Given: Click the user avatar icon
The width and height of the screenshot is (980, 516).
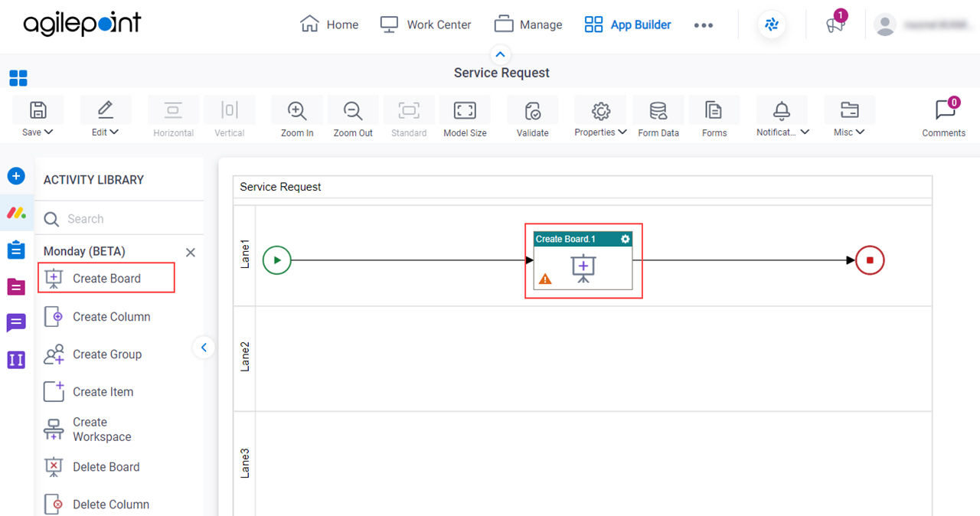Looking at the screenshot, I should tap(885, 25).
